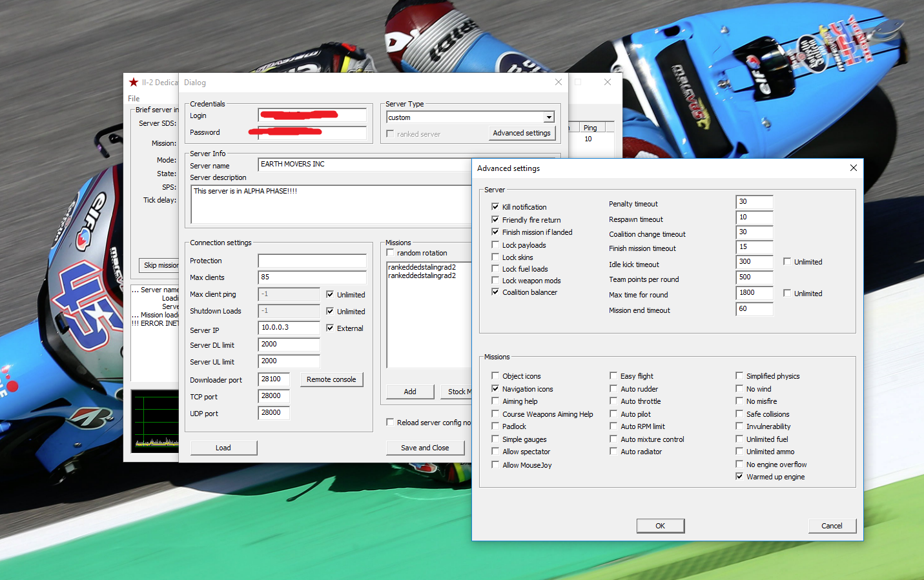The height and width of the screenshot is (580, 924).
Task: Toggle Shutdown Loads Unlimited checkbox
Action: pos(330,311)
